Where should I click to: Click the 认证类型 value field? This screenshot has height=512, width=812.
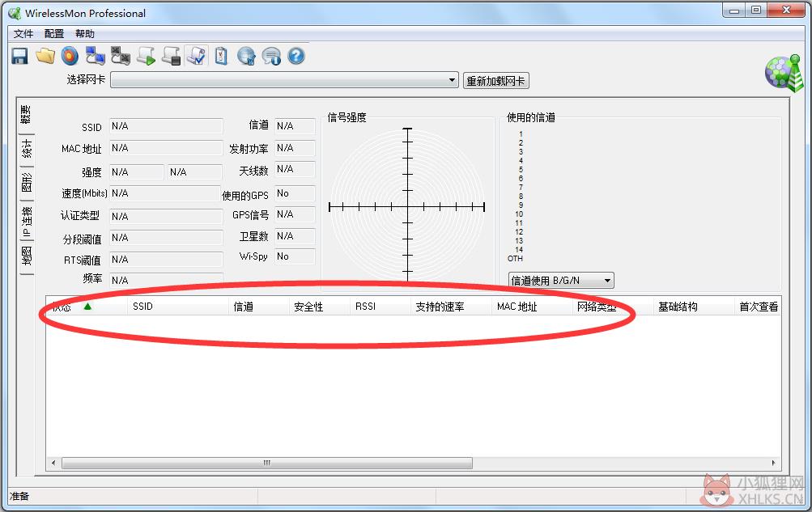pyautogui.click(x=166, y=216)
